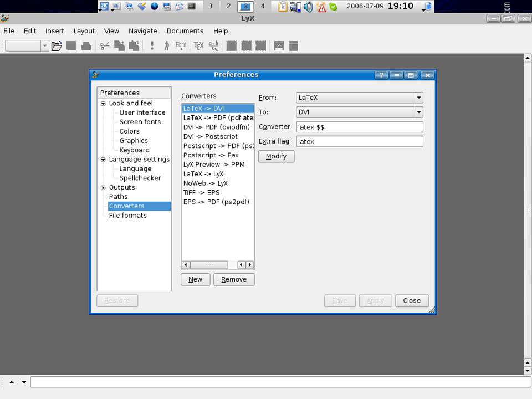Image resolution: width=532 pixels, height=399 pixels.
Task: Open the Font settings toolbar icon
Action: [181, 46]
